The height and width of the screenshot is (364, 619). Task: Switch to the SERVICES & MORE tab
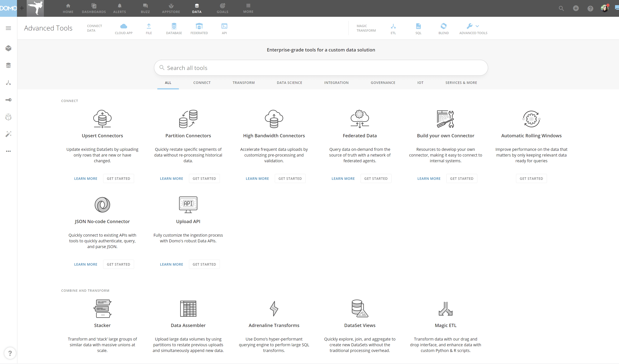pos(461,83)
